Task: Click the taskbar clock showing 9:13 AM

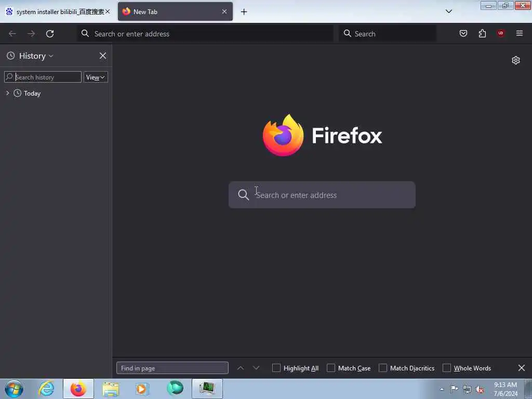Action: [x=506, y=389]
